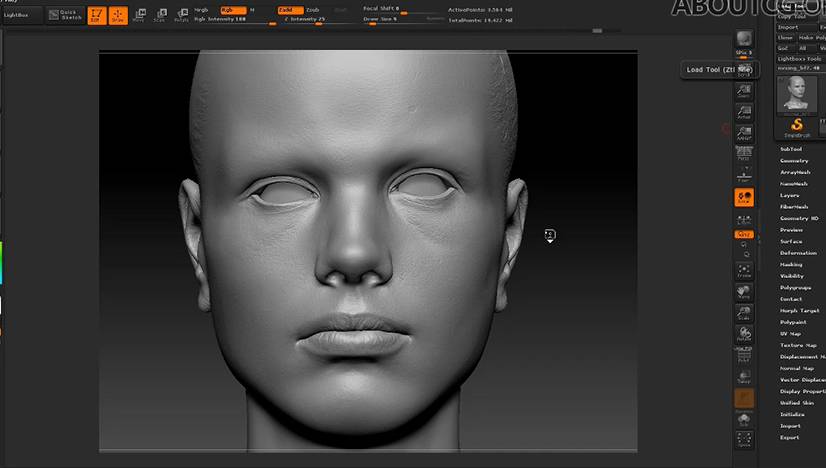Switch to Zsub sculpting mode
Screen dimensions: 826x468
(x=313, y=10)
